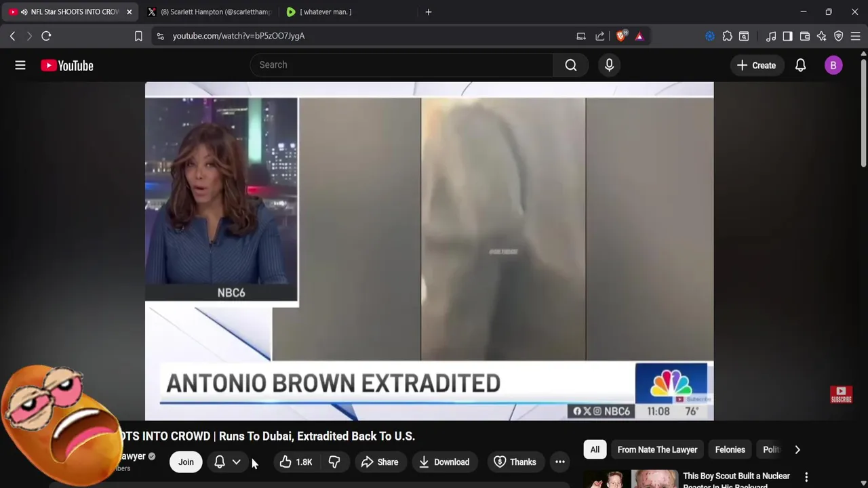
Task: Open more options for nuclear reactor video
Action: tap(806, 477)
